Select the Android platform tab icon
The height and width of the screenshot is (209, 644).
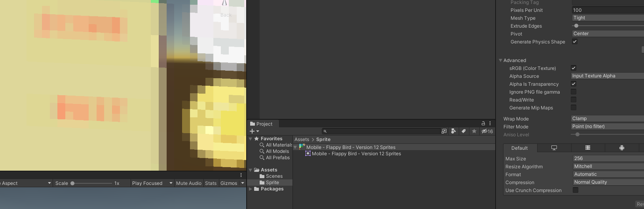[622, 148]
